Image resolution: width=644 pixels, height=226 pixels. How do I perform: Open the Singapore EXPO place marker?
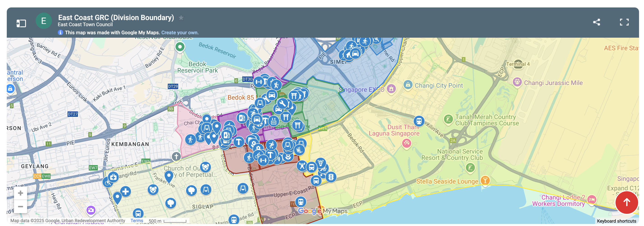click(x=391, y=88)
